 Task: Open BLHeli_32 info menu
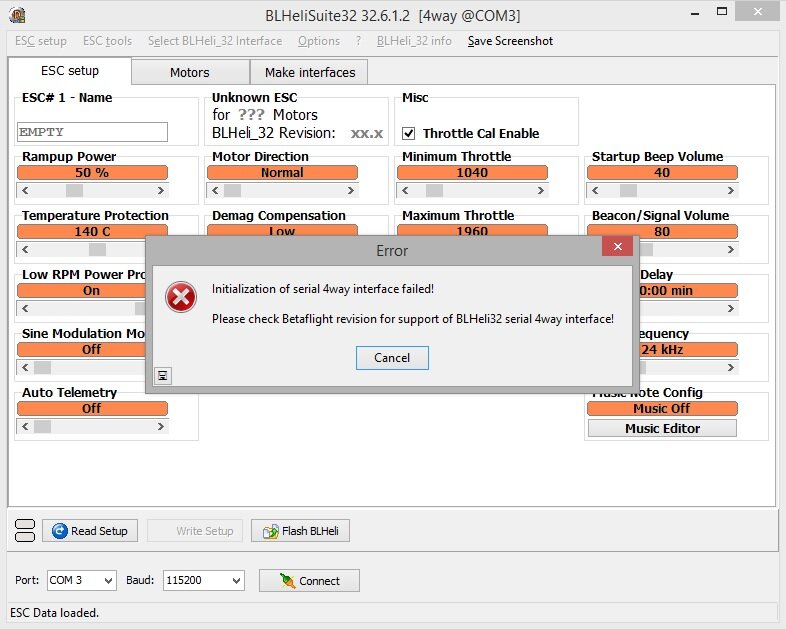pos(414,41)
